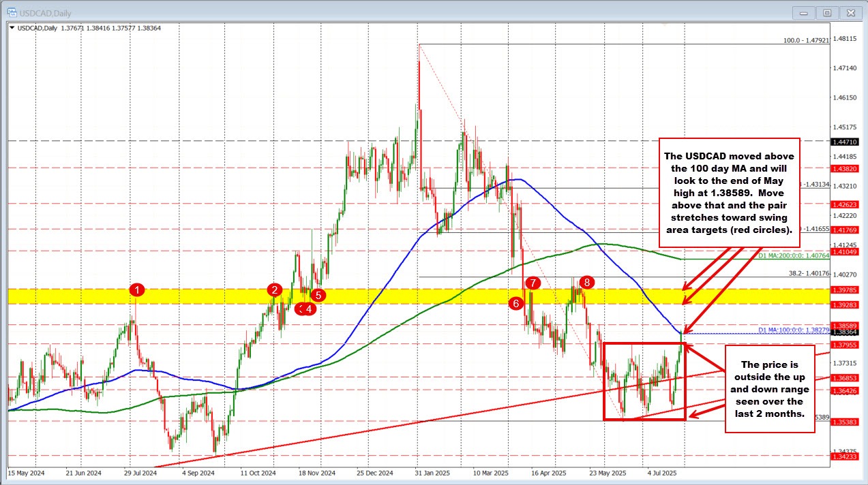Click the Fibonacci label '100.0 - 1.47921'
The width and height of the screenshot is (868, 485).
click(x=805, y=40)
